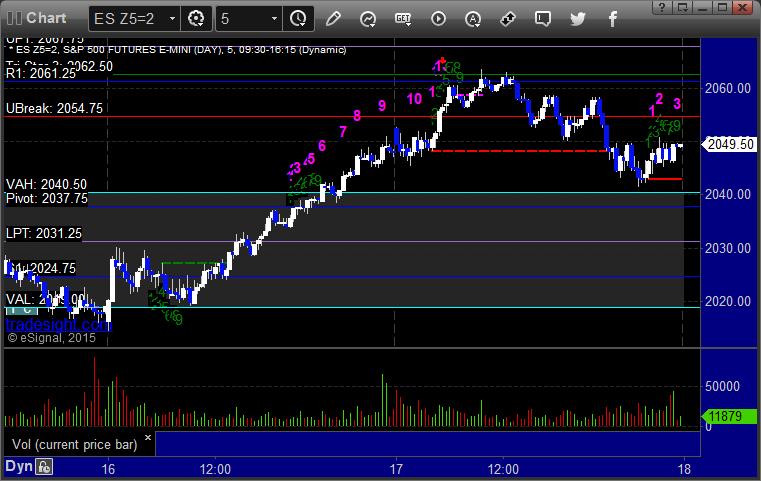Click the 2030.00 price axis label
The image size is (761, 481).
coord(728,249)
